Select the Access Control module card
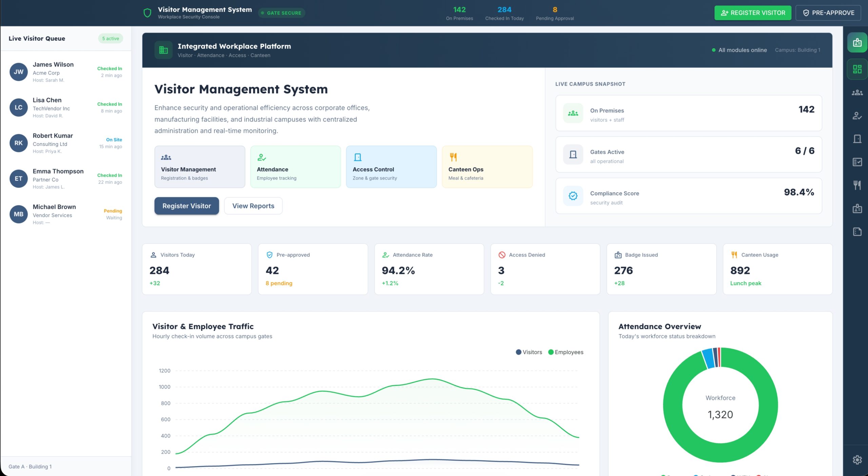 tap(391, 167)
